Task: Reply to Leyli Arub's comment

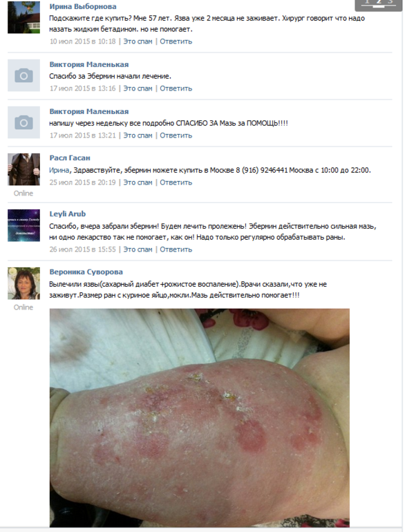Action: click(176, 249)
